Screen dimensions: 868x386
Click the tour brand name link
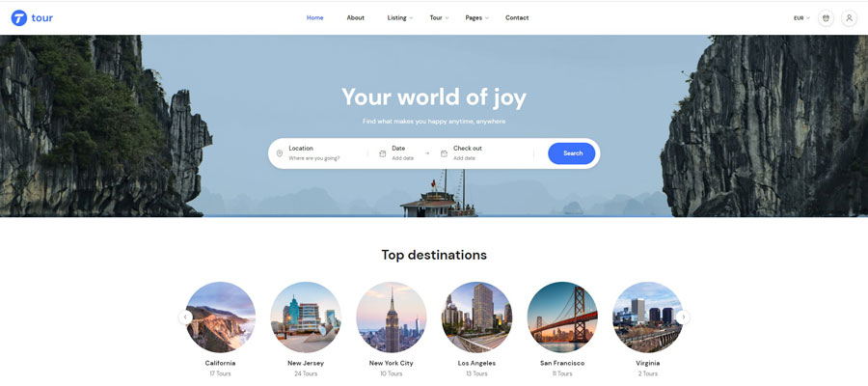tap(42, 18)
